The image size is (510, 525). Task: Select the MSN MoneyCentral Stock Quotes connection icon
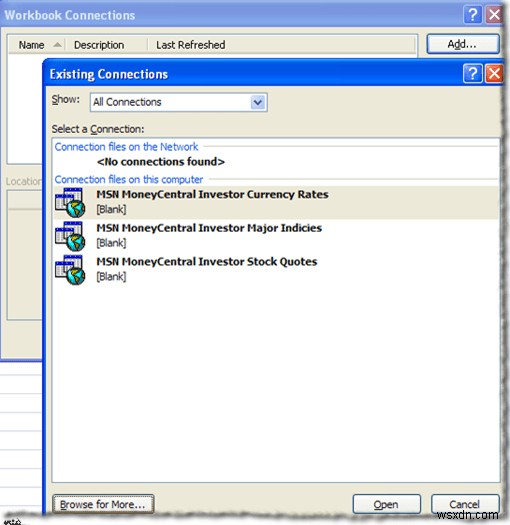[x=70, y=270]
